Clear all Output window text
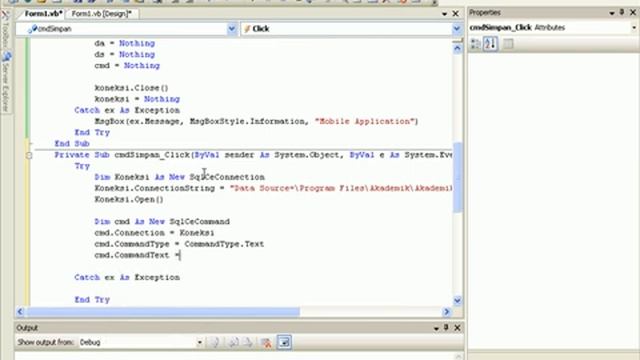Image resolution: width=640 pixels, height=360 pixels. [x=266, y=342]
